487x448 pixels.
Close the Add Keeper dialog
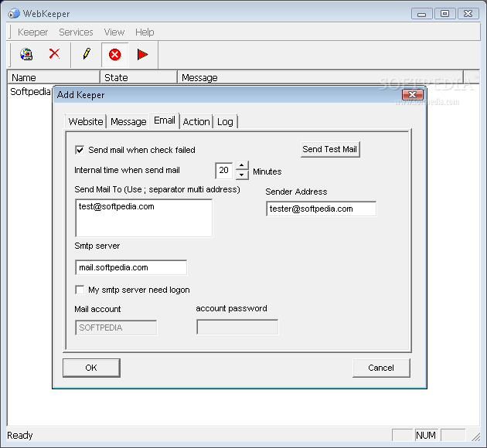[x=413, y=95]
